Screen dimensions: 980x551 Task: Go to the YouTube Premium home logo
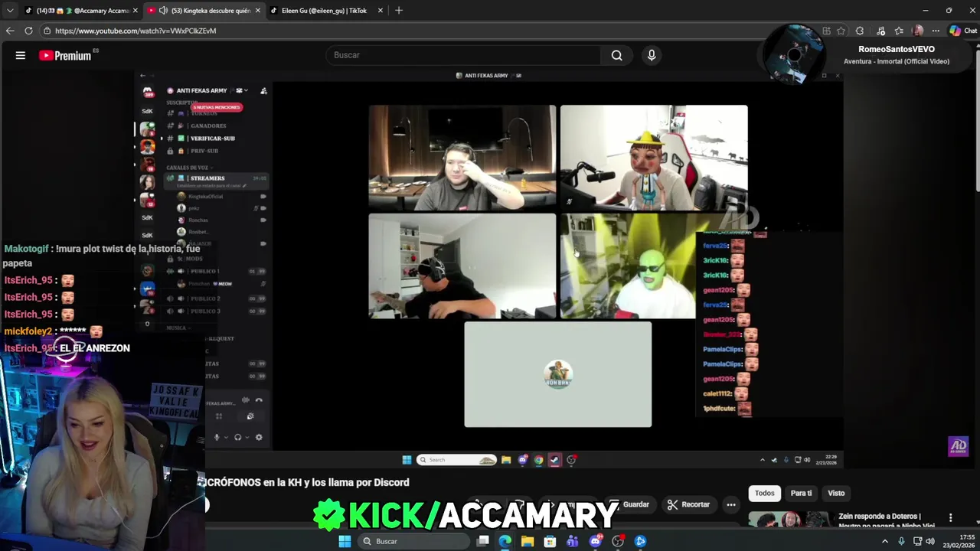click(65, 55)
